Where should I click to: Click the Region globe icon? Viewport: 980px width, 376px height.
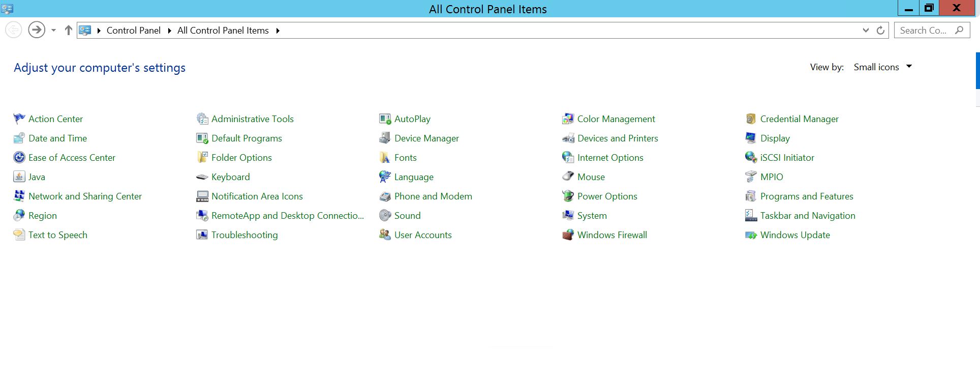(19, 216)
